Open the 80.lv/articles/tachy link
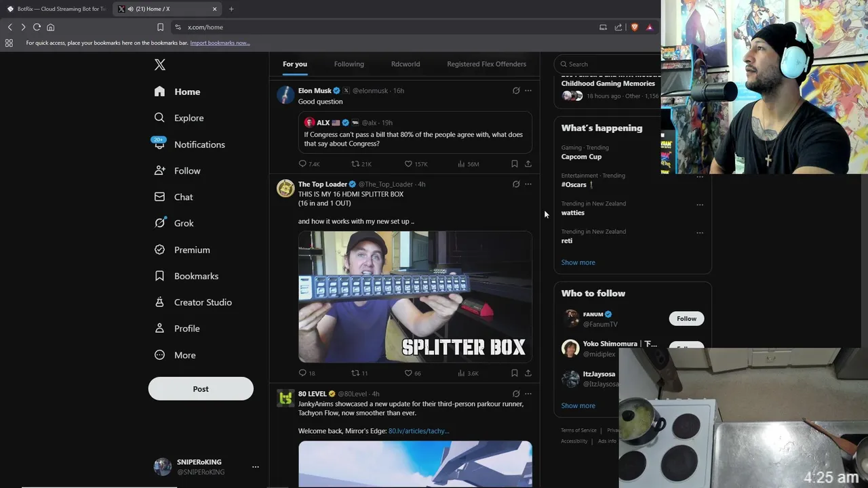The height and width of the screenshot is (488, 868). (418, 431)
